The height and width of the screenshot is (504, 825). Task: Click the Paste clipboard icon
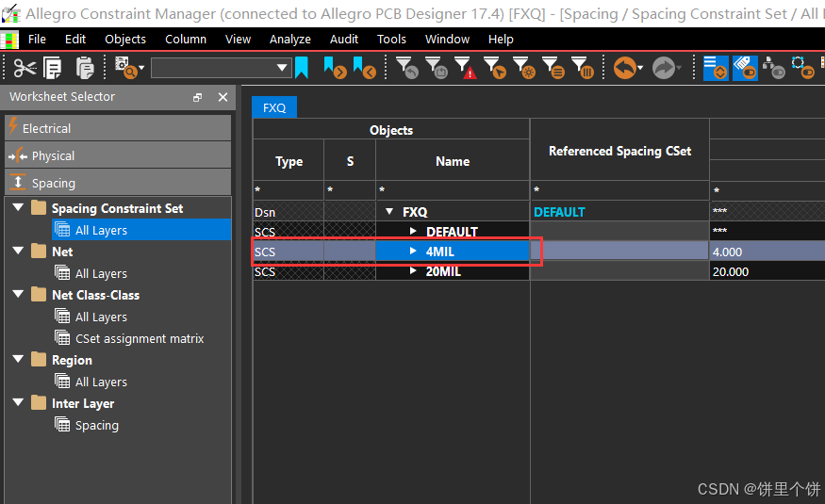(84, 68)
